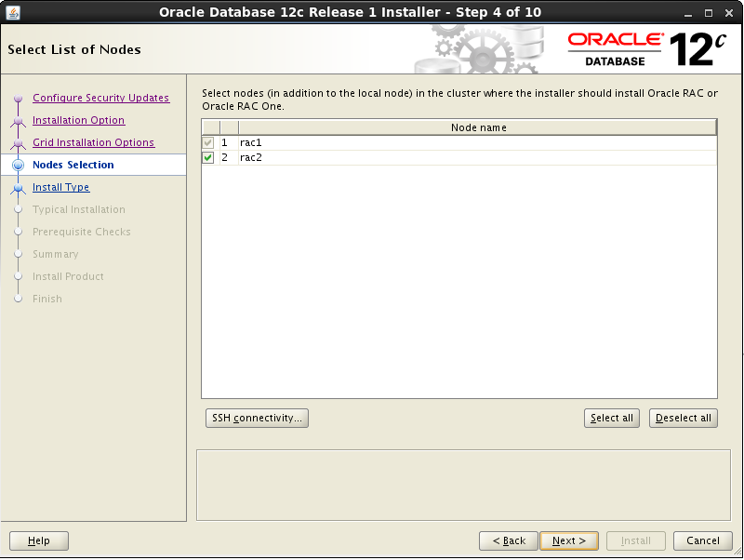The image size is (744, 560).
Task: Go back to previous step
Action: pos(509,541)
